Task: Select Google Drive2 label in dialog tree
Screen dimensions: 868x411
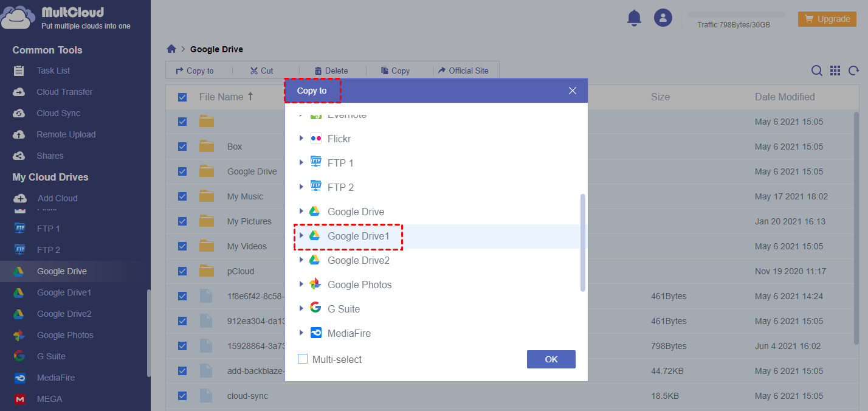Action: point(359,260)
